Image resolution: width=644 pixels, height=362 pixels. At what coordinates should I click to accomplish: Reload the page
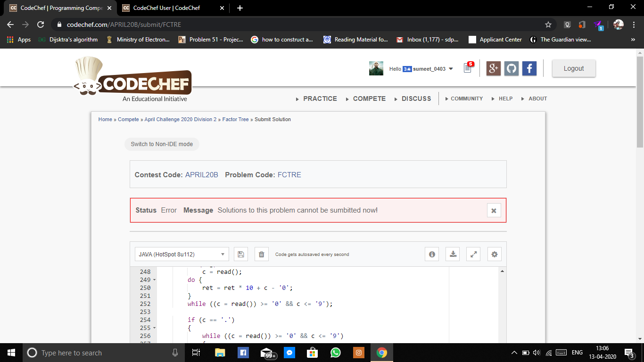coord(41,25)
